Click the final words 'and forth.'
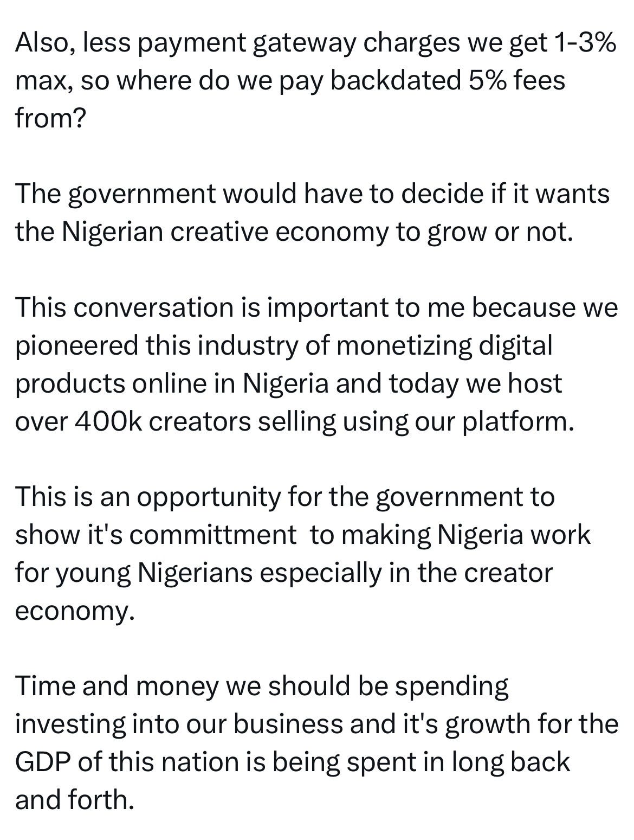Viewport: 634px width, 840px height. (74, 800)
